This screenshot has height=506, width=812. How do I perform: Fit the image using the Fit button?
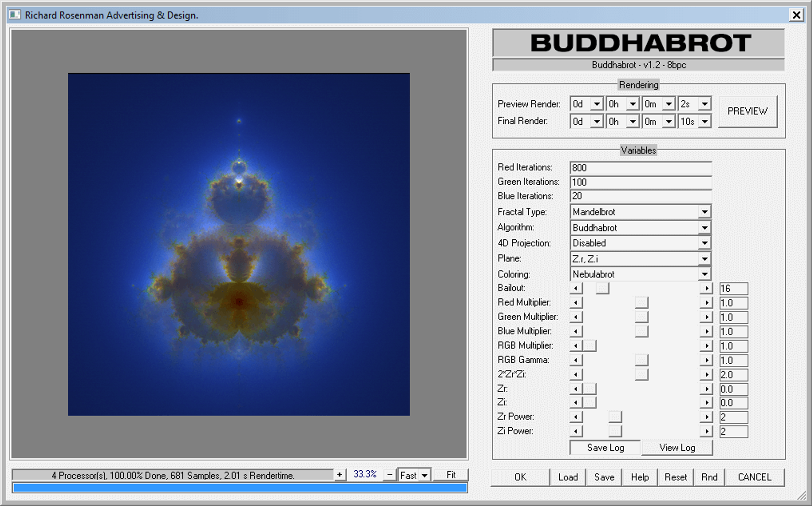click(450, 475)
